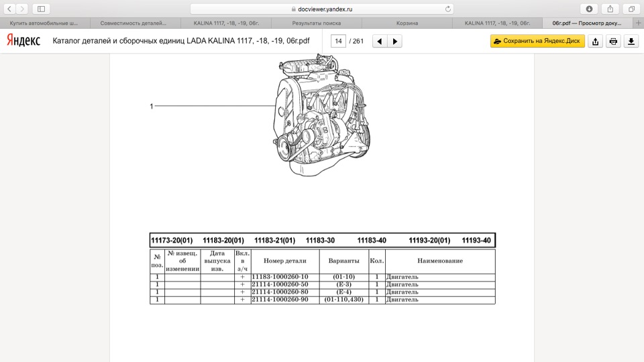The width and height of the screenshot is (644, 362).
Task: Select the '06г.pdf — Просмотр доку...' tab
Action: [587, 23]
